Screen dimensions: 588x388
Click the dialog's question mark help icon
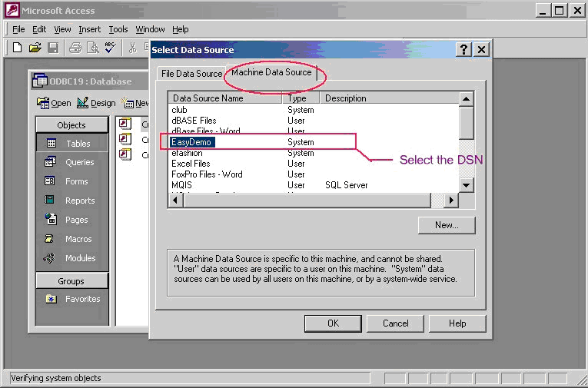463,49
